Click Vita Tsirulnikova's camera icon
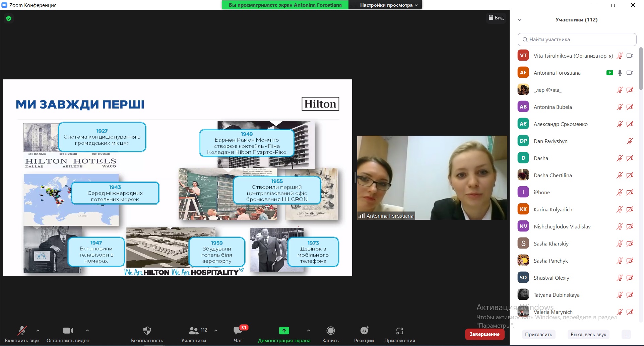The image size is (644, 346). point(630,56)
